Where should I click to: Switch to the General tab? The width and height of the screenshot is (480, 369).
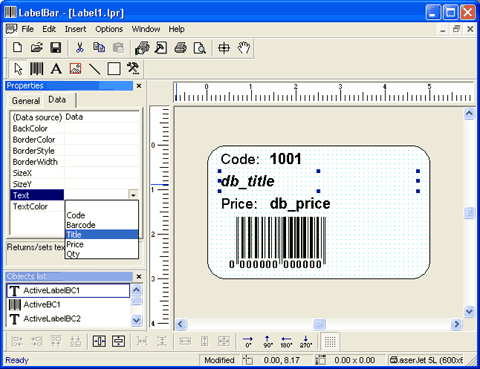tap(26, 101)
